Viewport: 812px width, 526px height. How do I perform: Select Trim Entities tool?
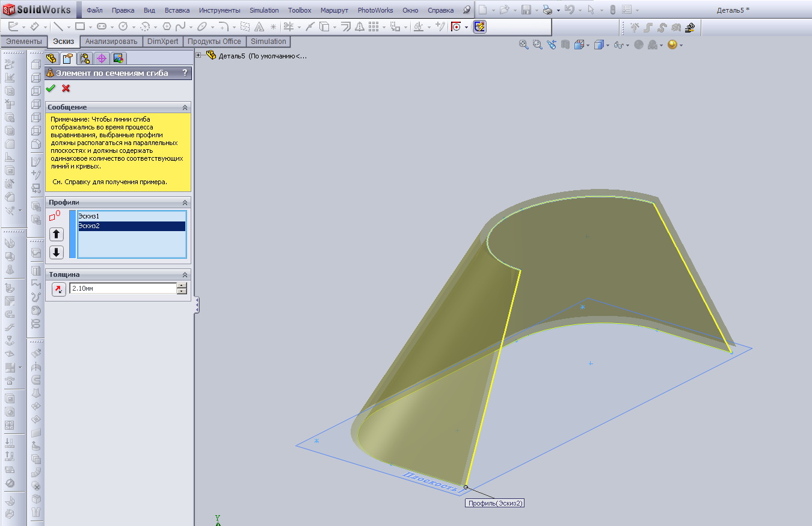coord(289,26)
